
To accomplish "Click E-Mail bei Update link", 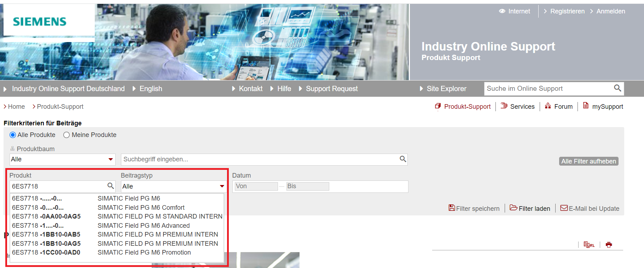I will click(594, 209).
